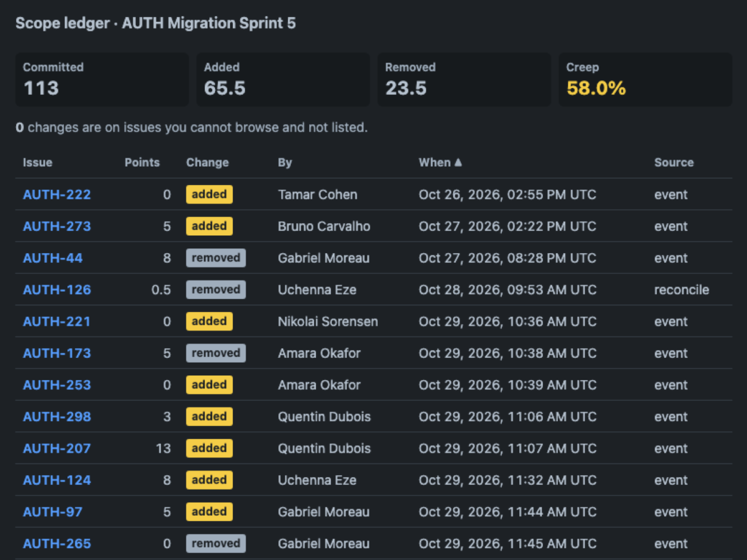This screenshot has width=747, height=560.
Task: Sort by the Points column header
Action: [x=142, y=162]
